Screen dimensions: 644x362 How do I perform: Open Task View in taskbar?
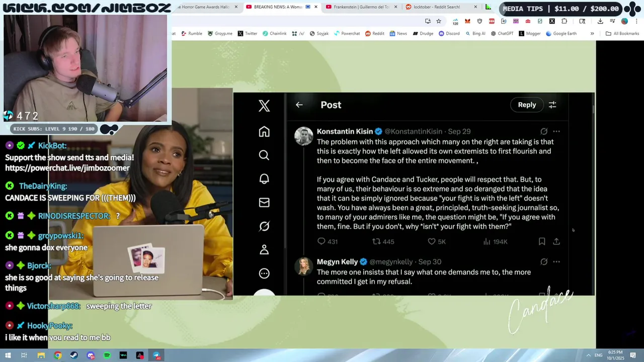tap(24, 355)
